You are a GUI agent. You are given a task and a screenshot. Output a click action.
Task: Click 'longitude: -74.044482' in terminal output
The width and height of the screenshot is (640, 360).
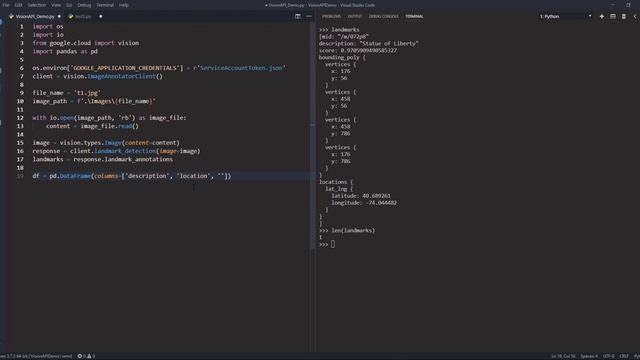coord(364,203)
